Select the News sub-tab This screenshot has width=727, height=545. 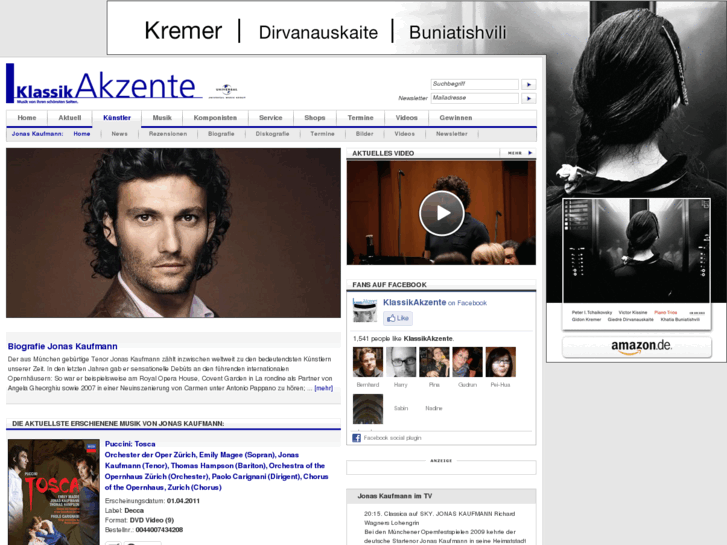point(119,134)
